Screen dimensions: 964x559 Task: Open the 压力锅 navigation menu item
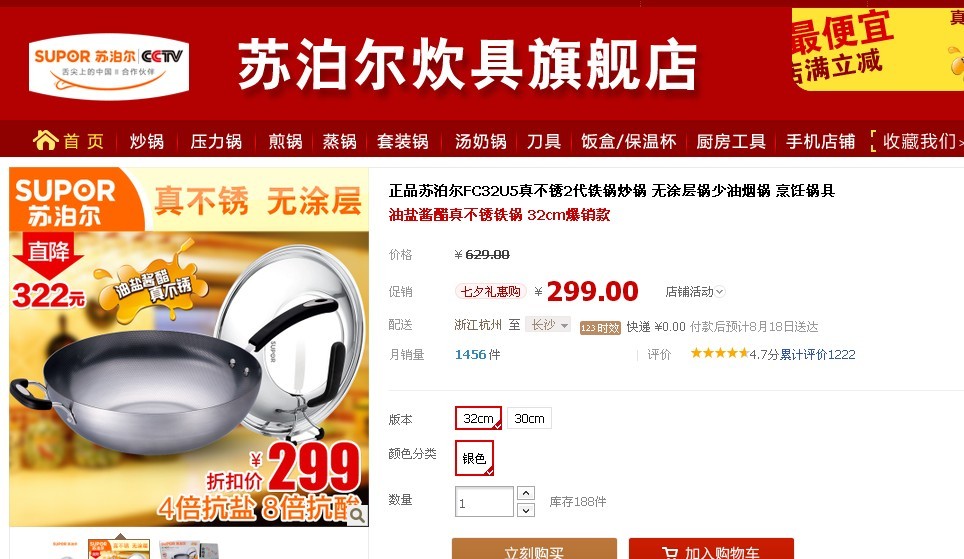tap(216, 141)
